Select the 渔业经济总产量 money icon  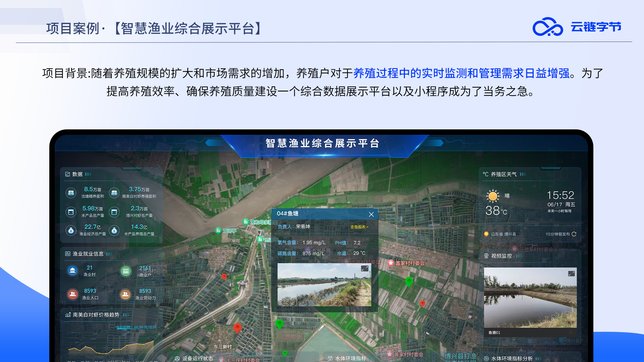71,231
